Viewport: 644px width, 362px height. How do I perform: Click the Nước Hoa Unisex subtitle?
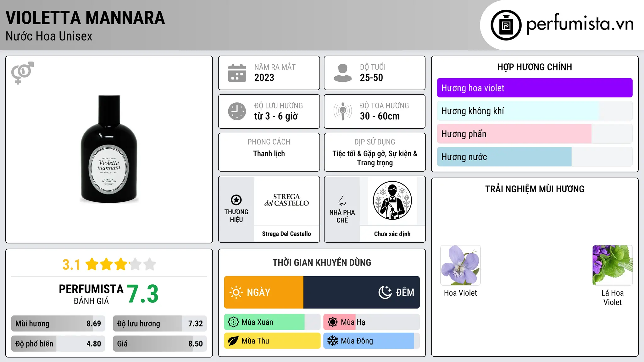[x=49, y=36]
